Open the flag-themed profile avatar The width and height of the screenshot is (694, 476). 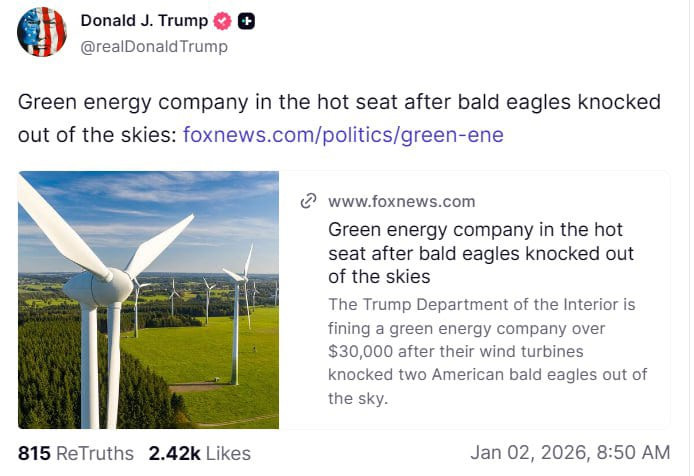(42, 32)
